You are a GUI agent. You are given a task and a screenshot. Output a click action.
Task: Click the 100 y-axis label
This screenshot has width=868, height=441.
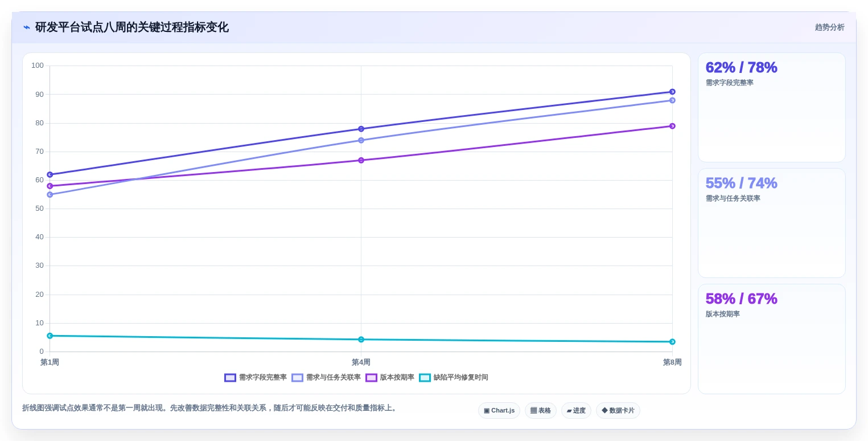point(38,66)
